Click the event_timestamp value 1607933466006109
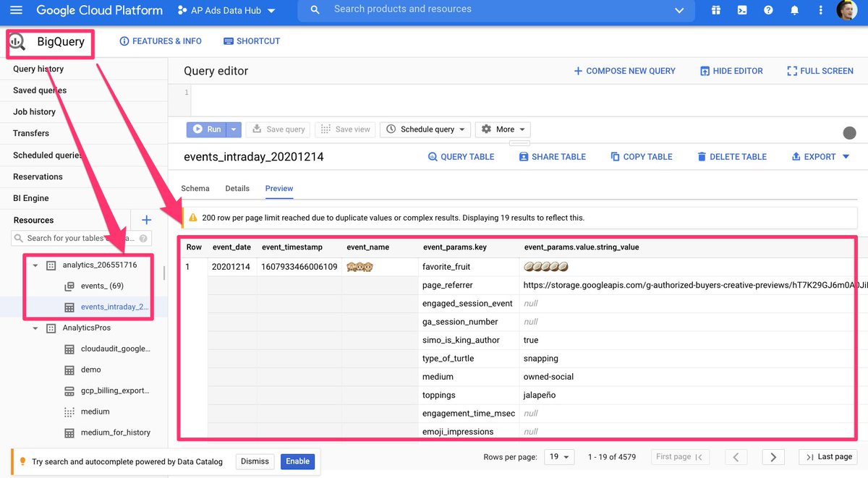This screenshot has width=868, height=478. (299, 267)
